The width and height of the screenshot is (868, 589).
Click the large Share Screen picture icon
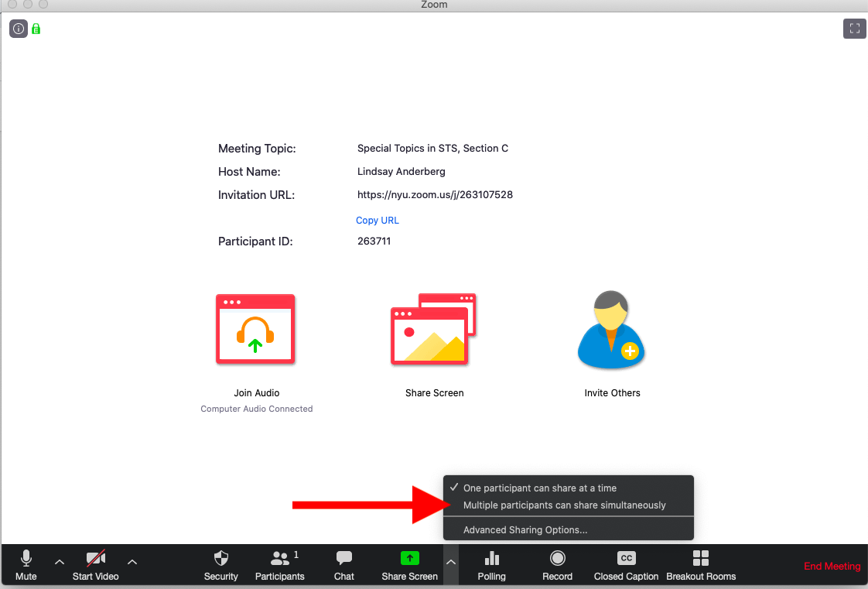coord(433,330)
